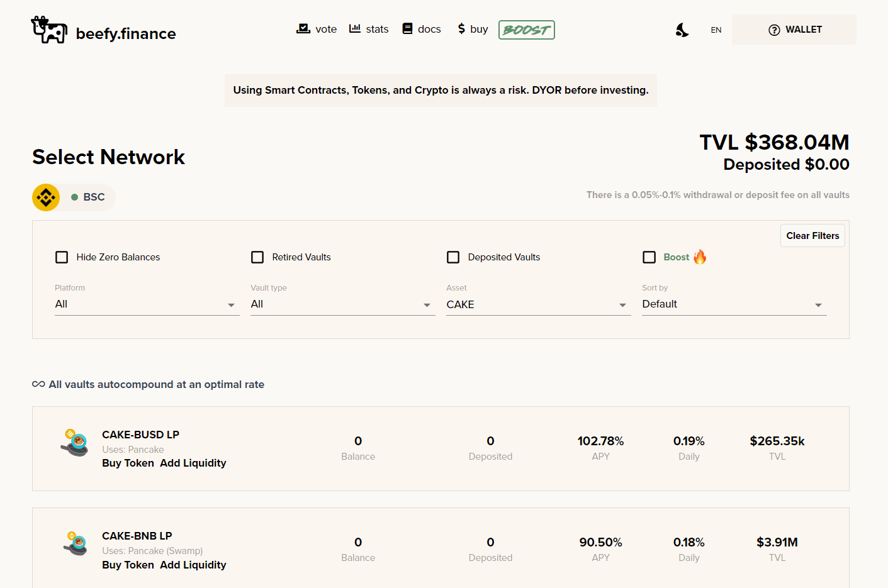This screenshot has width=888, height=588.
Task: Click the WALLET connect button
Action: 794,30
